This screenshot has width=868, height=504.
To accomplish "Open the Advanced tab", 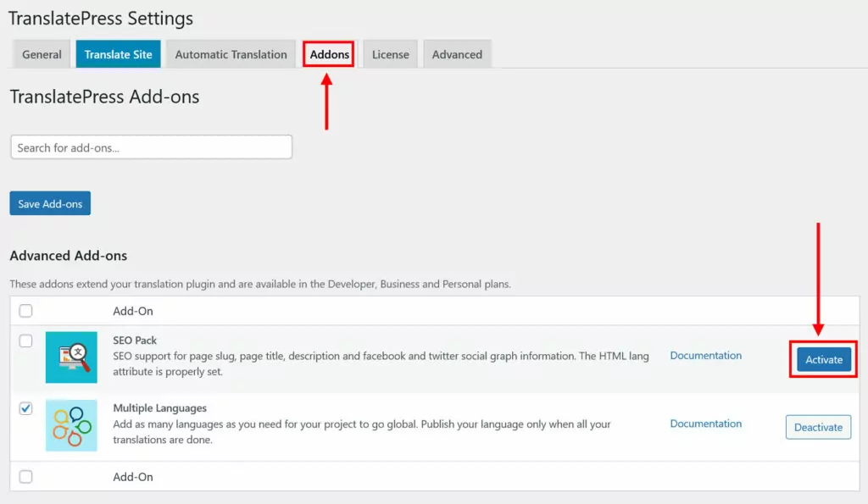I will [457, 54].
